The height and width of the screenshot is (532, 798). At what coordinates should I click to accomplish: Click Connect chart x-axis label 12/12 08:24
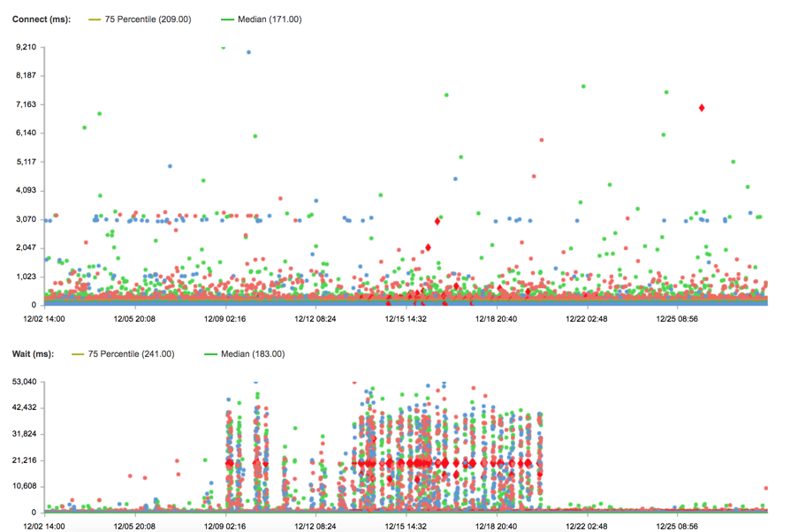tap(315, 319)
